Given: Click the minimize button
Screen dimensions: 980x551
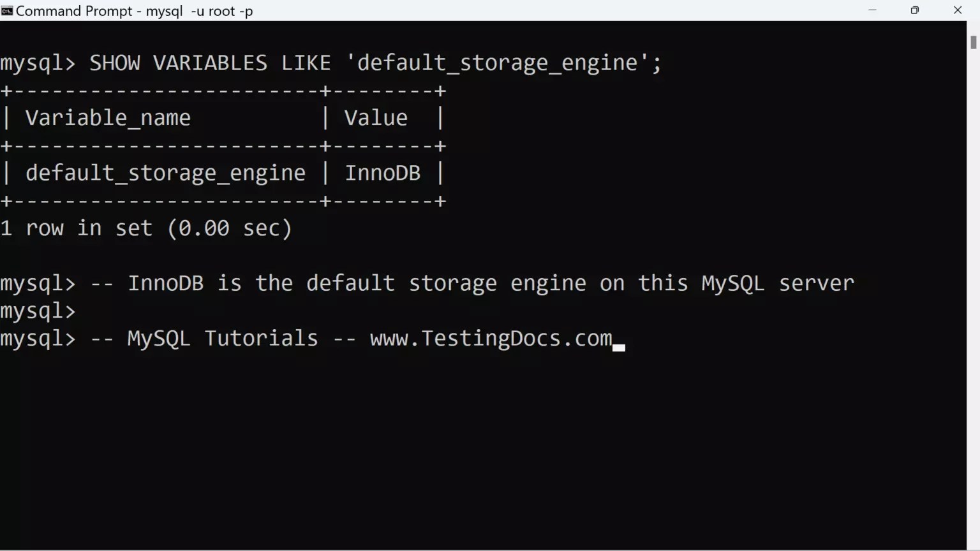Looking at the screenshot, I should pyautogui.click(x=873, y=10).
